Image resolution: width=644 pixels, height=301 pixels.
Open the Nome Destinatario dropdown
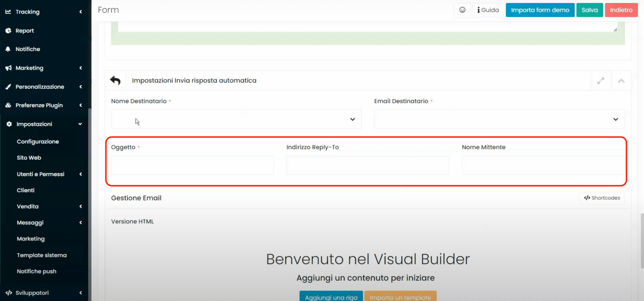point(236,119)
